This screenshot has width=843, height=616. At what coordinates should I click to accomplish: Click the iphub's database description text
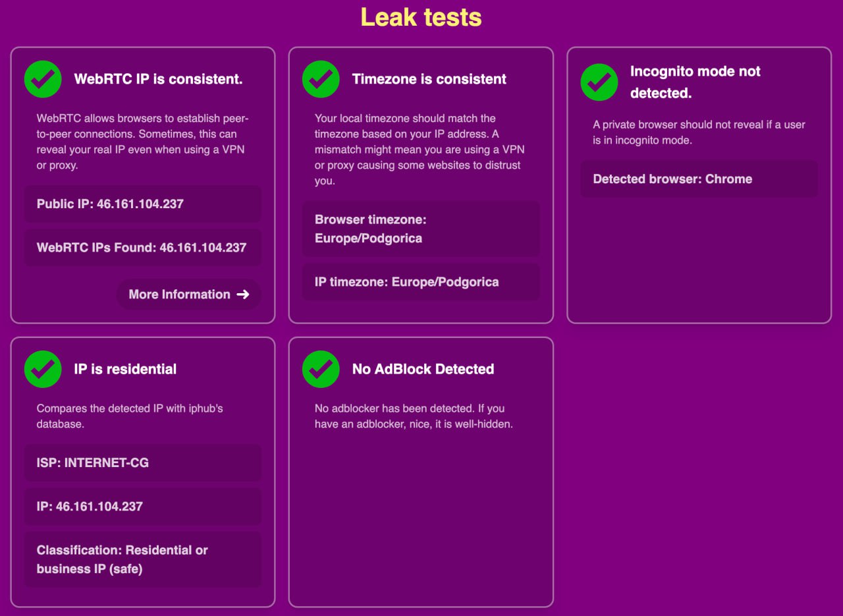130,416
